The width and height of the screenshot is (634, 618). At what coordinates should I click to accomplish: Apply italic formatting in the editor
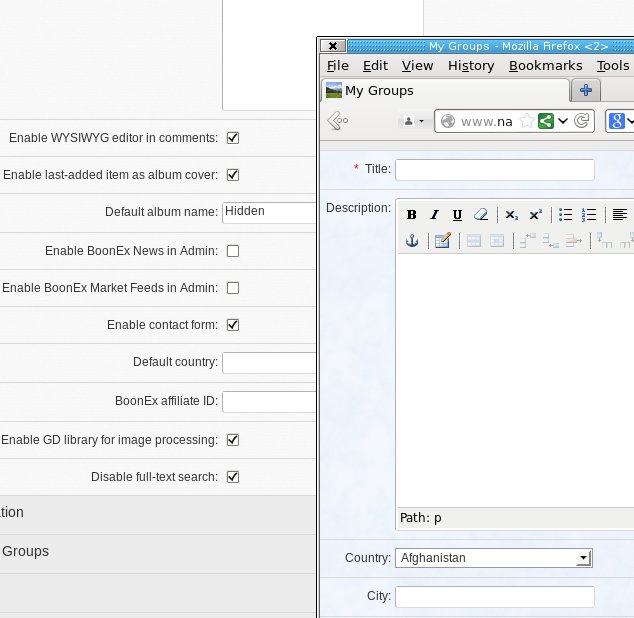coord(434,215)
